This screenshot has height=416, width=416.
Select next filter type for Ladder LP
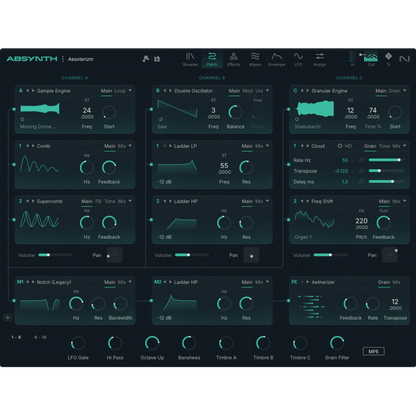(170, 146)
